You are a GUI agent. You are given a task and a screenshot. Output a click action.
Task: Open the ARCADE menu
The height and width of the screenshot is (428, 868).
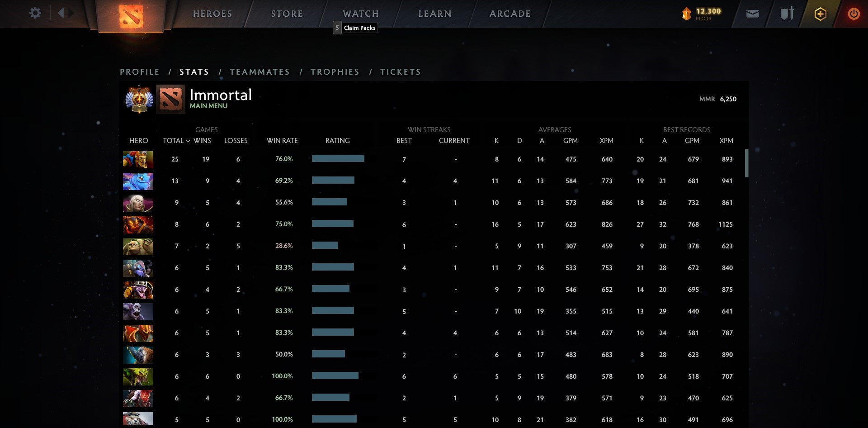coord(510,14)
